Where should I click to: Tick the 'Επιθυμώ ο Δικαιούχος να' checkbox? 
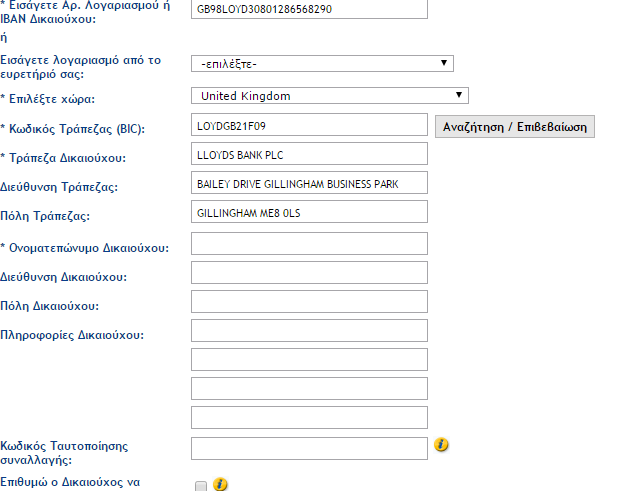pos(201,486)
